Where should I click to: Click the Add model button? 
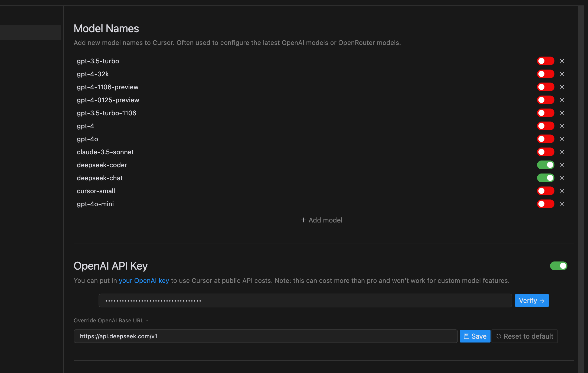click(322, 220)
